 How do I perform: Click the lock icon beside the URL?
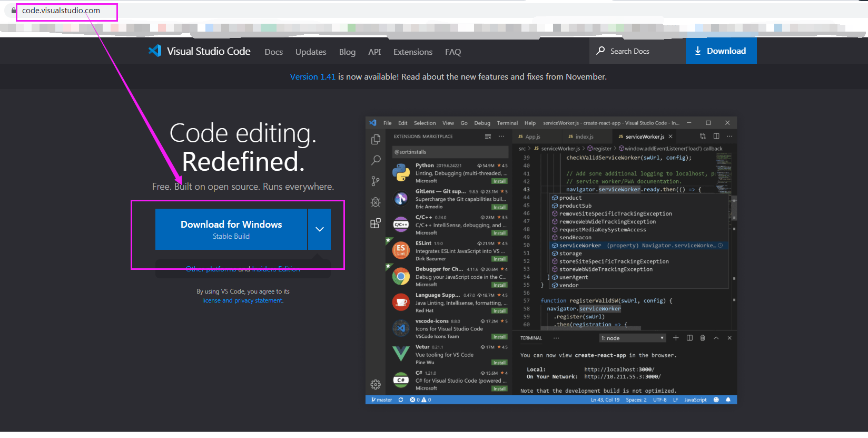tap(14, 11)
